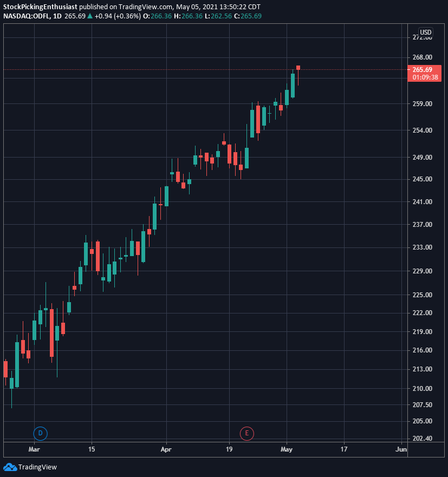Click the 237.00 price axis label
Screen dimensions: 448x477
pos(422,224)
